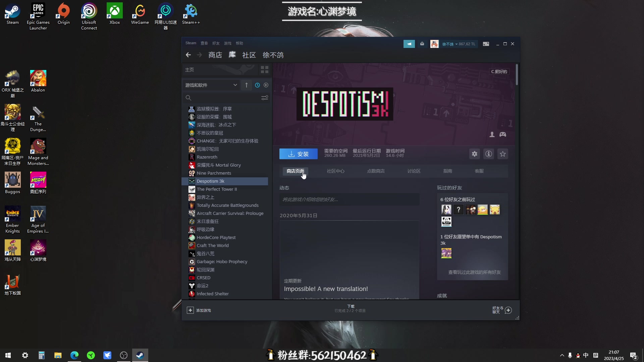Open the Steam inbox envelope icon
Screen dimensions: 644x362
click(x=422, y=44)
